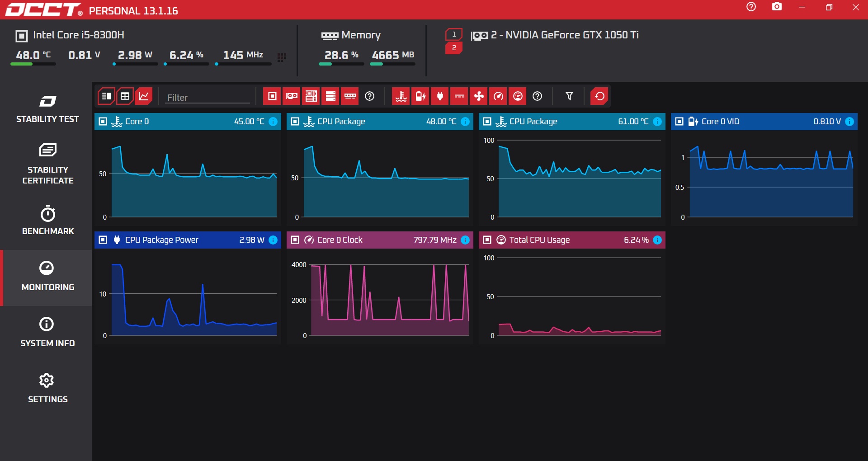Toggle unknown sensor type filter
Viewport: 868px width, 461px height.
pos(538,96)
